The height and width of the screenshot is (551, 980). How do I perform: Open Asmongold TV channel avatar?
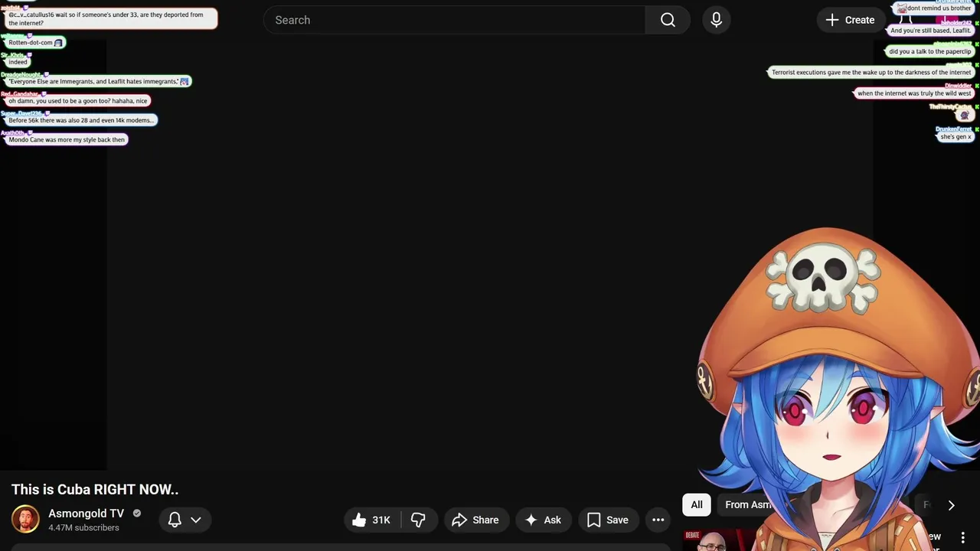[x=25, y=520]
